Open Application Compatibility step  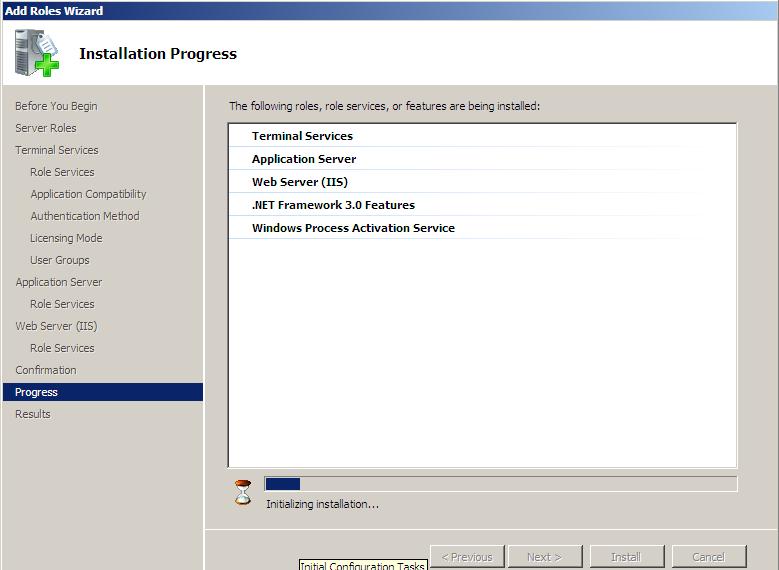click(x=88, y=194)
